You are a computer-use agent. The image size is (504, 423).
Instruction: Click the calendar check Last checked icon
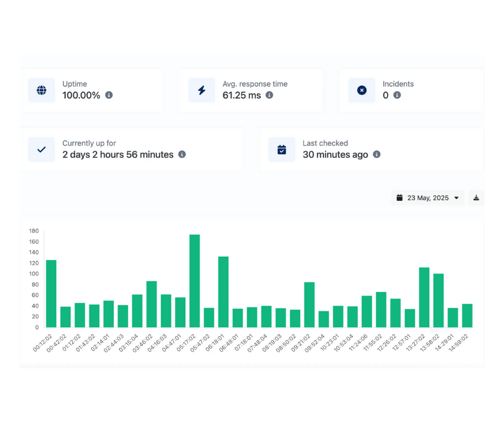[x=281, y=150]
